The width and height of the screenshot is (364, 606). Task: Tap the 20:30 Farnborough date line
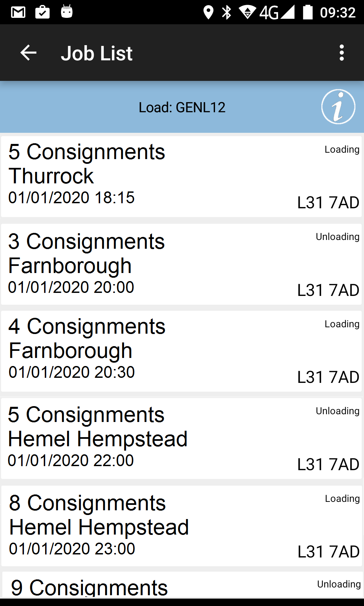tap(72, 372)
